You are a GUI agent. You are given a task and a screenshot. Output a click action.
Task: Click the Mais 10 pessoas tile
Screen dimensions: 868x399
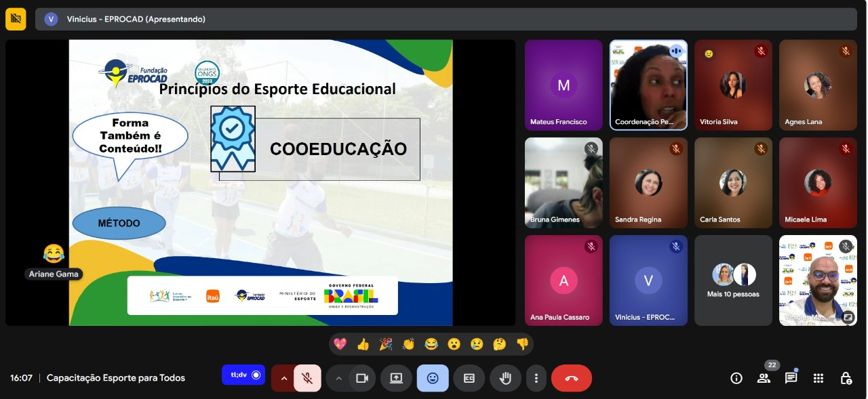[733, 280]
